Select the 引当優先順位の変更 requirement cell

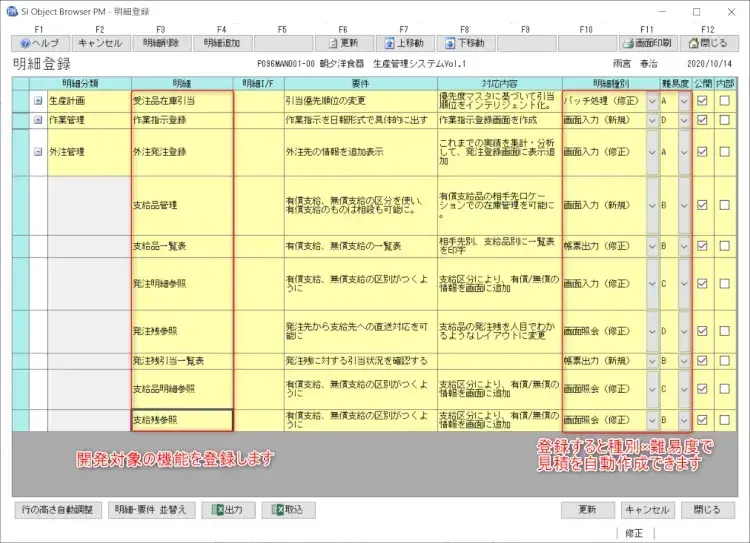tap(361, 101)
